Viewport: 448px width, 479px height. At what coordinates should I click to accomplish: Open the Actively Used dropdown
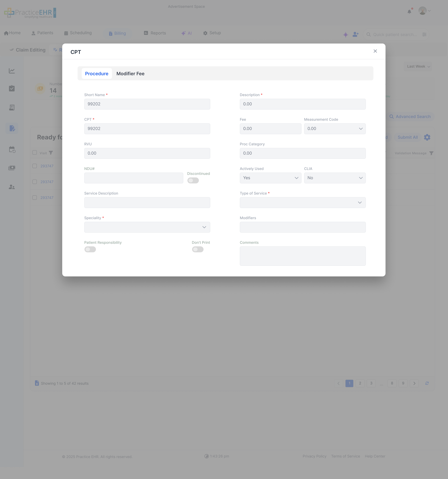pos(270,178)
